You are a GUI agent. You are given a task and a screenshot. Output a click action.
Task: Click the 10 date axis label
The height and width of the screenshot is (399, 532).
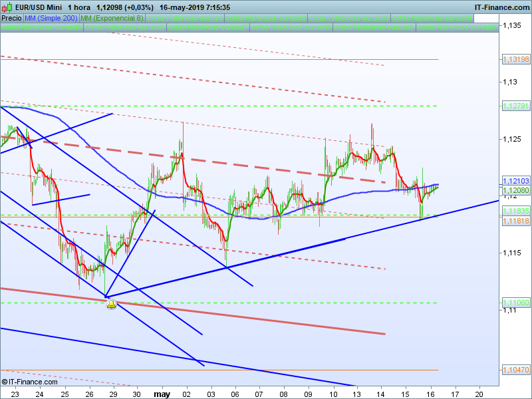334,394
